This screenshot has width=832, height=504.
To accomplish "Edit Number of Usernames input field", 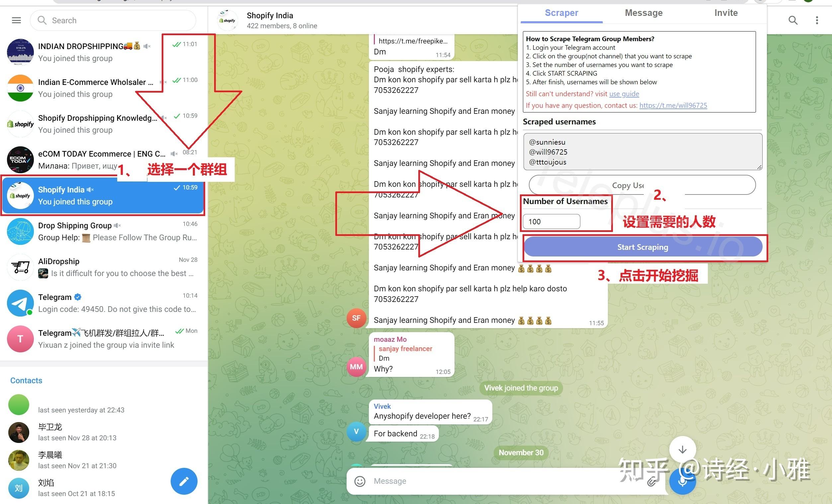I will point(551,221).
